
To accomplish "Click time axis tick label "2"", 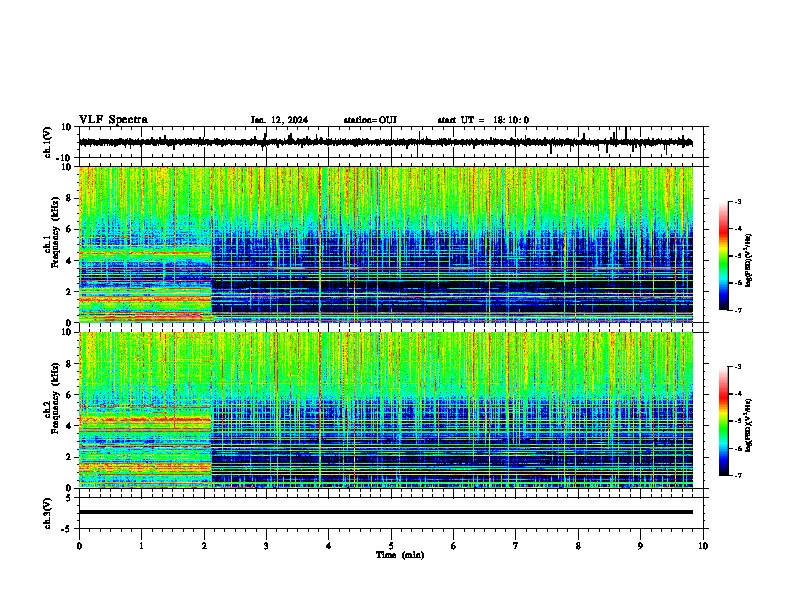I will 204,546.
